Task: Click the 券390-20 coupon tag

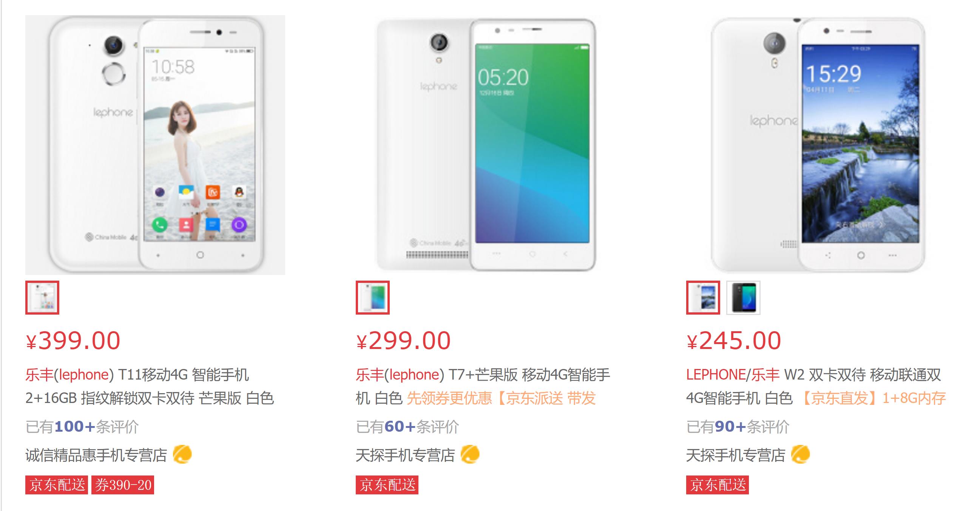Action: coord(123,485)
